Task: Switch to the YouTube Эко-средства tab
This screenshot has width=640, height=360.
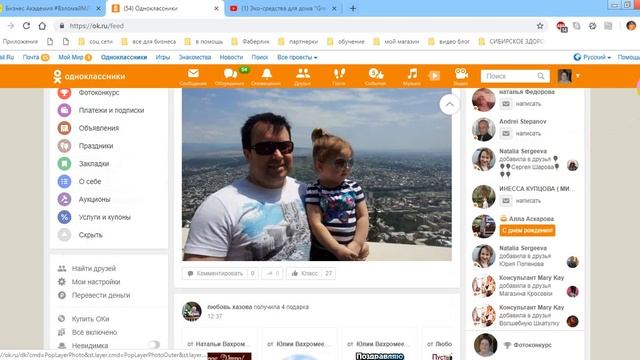Action: (x=283, y=8)
